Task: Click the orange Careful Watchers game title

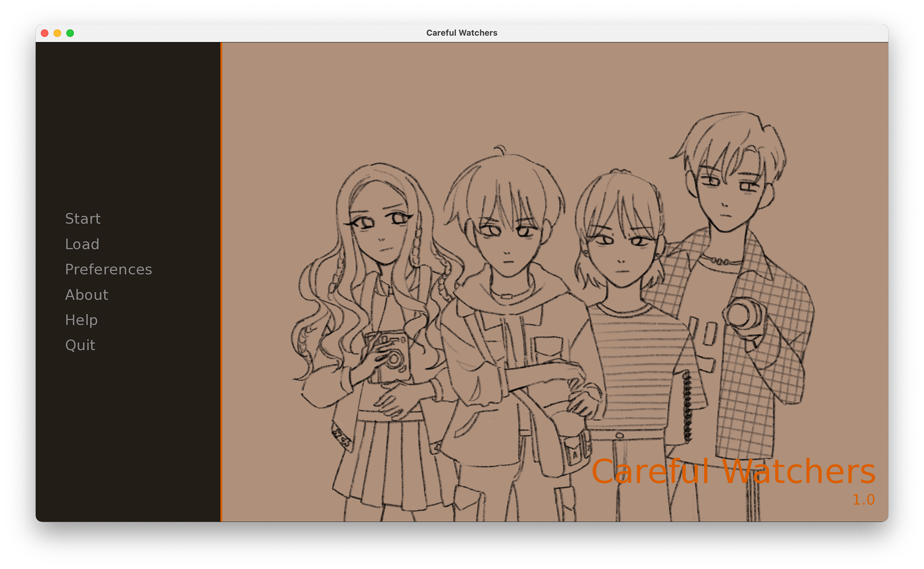Action: coord(732,471)
